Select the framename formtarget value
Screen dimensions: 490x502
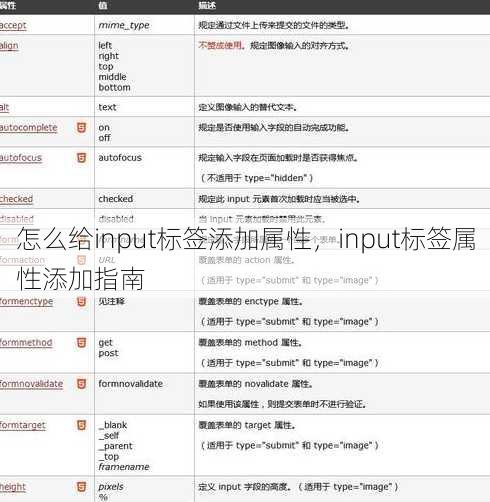[124, 467]
